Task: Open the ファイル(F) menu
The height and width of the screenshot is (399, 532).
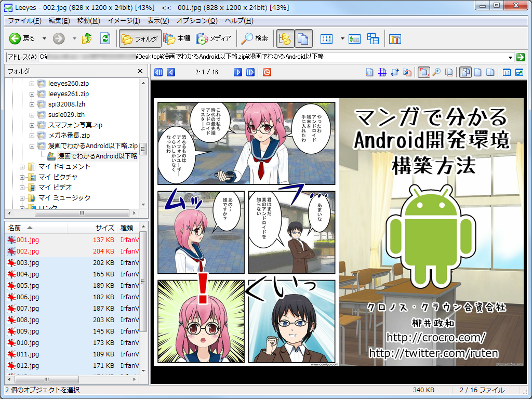Action: click(x=24, y=21)
